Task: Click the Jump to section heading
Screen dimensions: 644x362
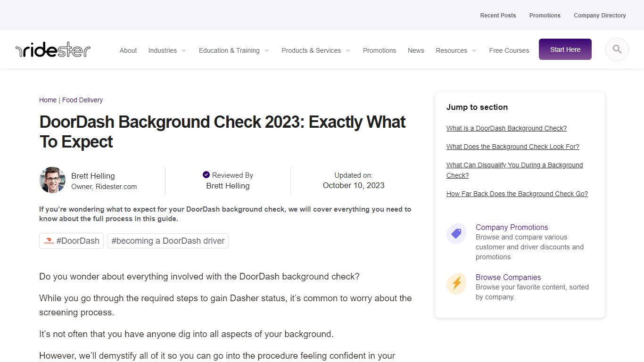Action: [x=477, y=107]
